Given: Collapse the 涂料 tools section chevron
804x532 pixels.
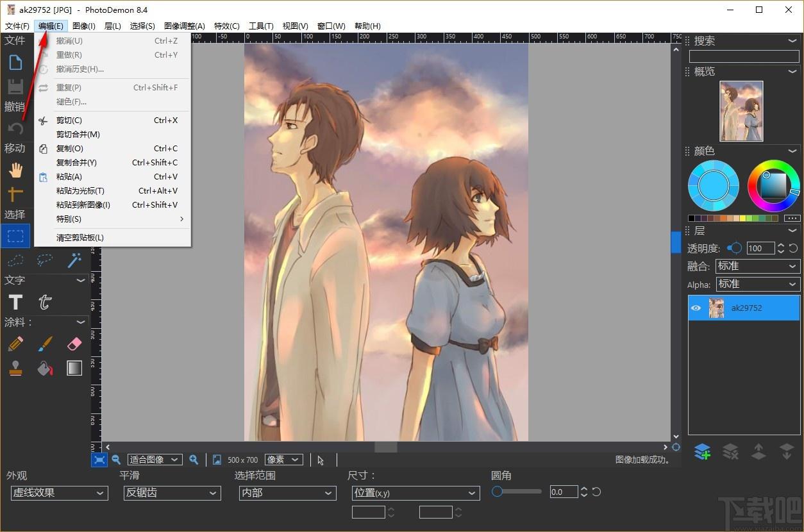Looking at the screenshot, I should [x=81, y=322].
